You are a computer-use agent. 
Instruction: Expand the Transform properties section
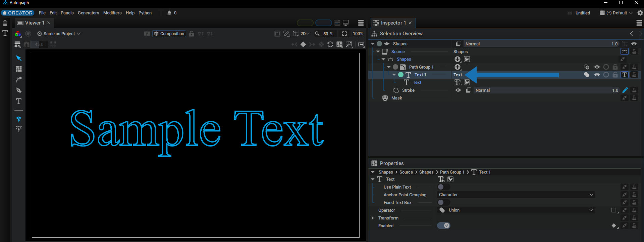[373, 218]
